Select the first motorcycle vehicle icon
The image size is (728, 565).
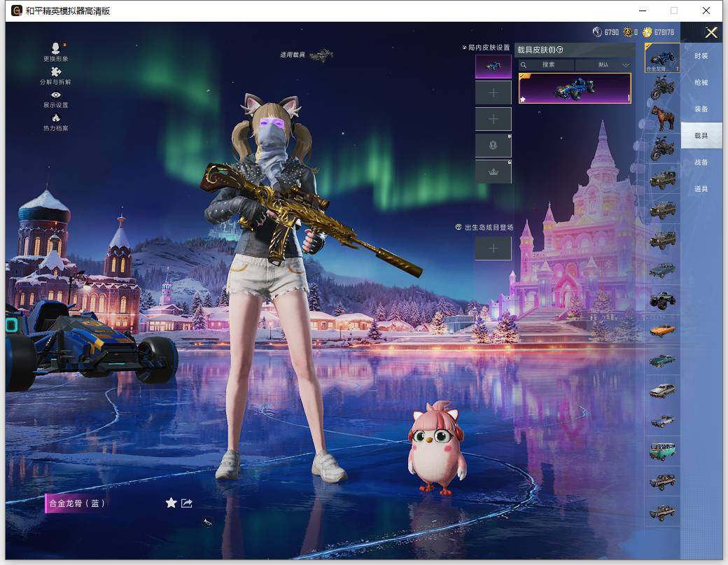coord(662,88)
